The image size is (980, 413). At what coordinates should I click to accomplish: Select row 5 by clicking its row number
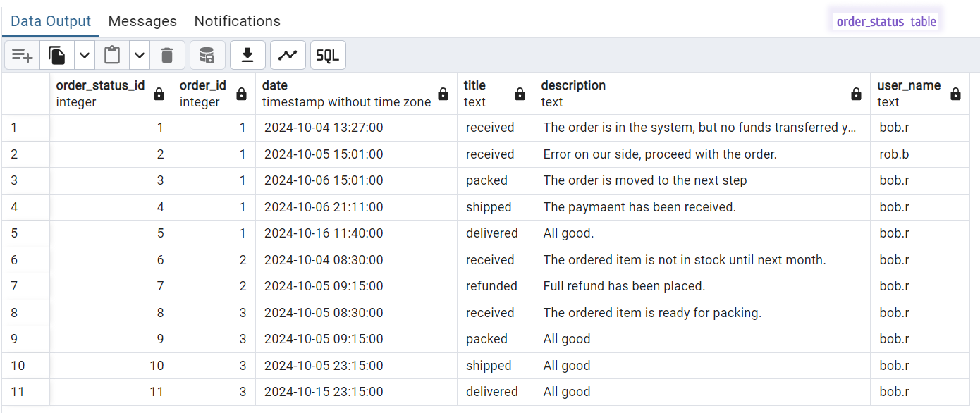coord(14,233)
